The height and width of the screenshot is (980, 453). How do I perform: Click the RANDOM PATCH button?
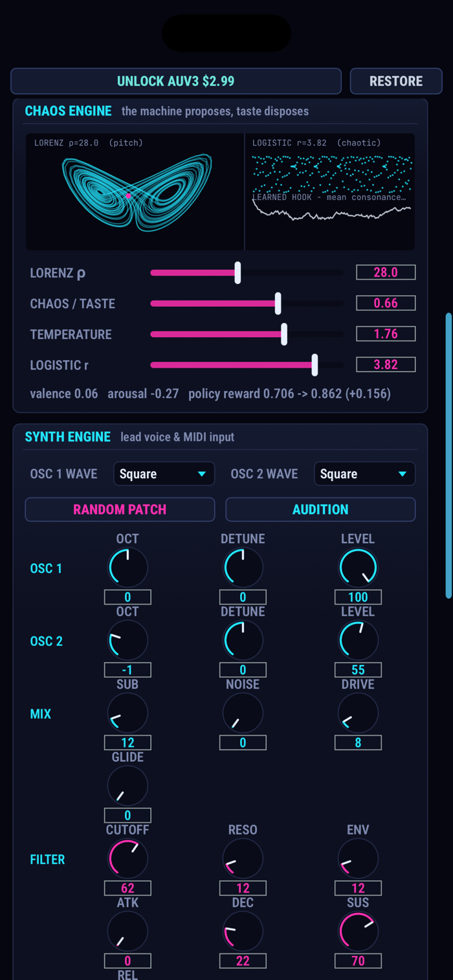click(x=120, y=509)
